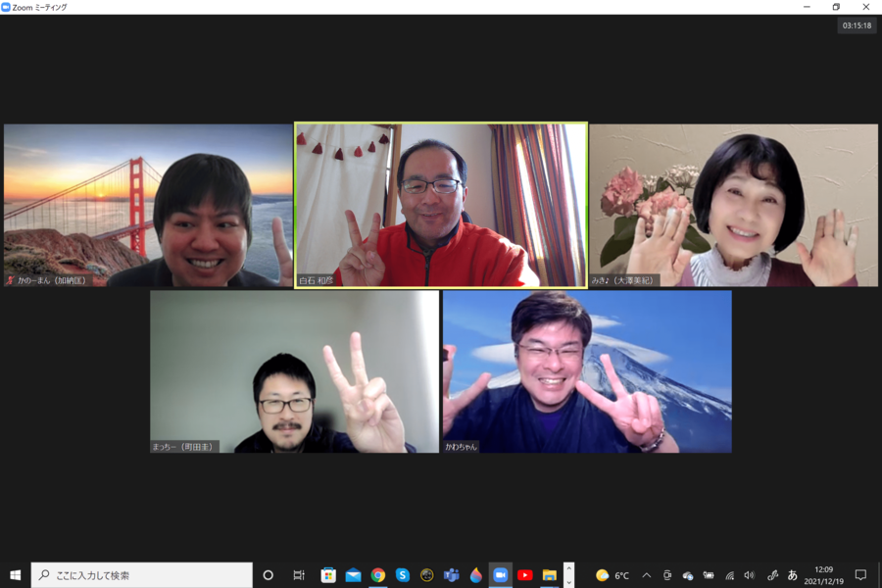
Task: Click the taskbar search input box
Action: pyautogui.click(x=142, y=575)
